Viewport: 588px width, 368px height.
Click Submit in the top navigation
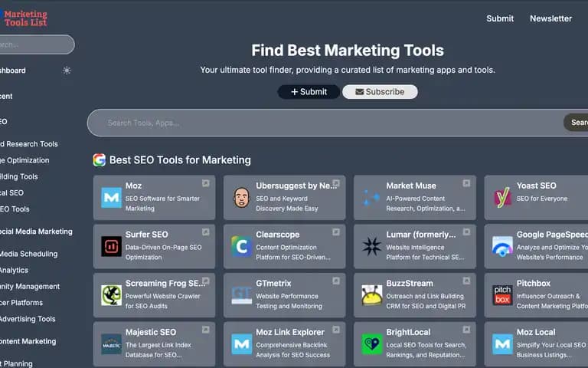click(x=500, y=18)
